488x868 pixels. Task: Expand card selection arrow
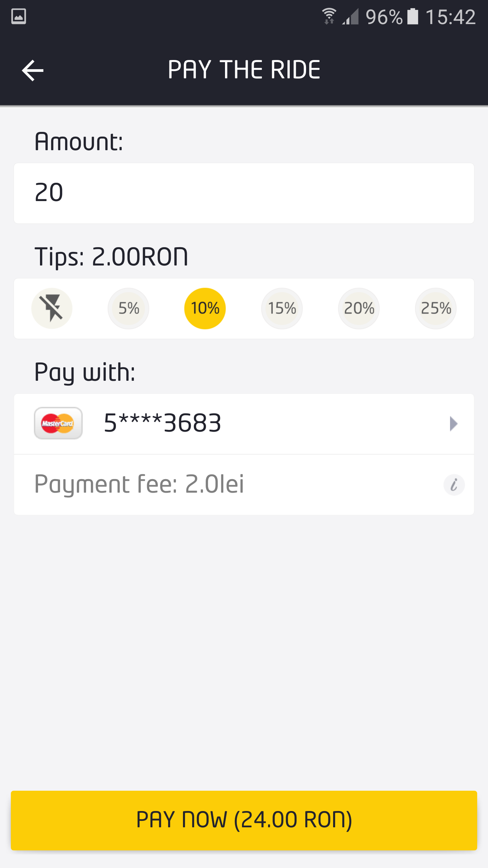pos(453,423)
